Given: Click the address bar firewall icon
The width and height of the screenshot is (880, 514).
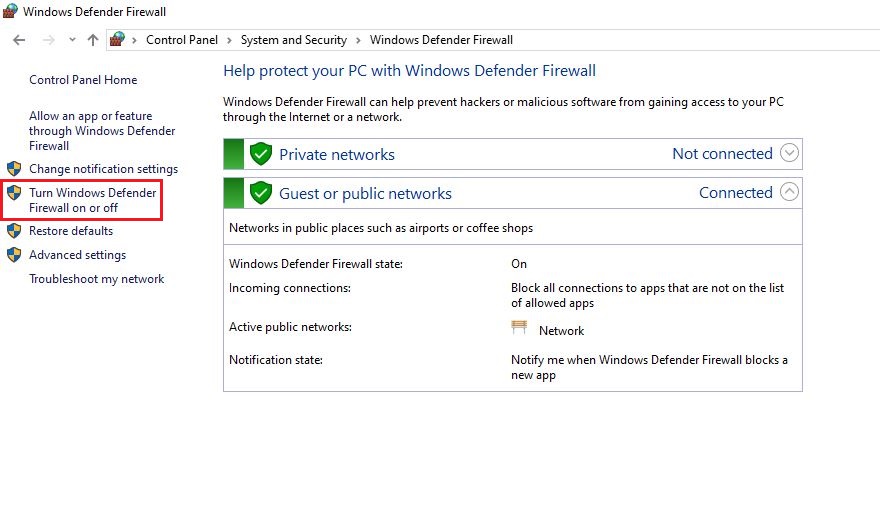Looking at the screenshot, I should point(117,39).
